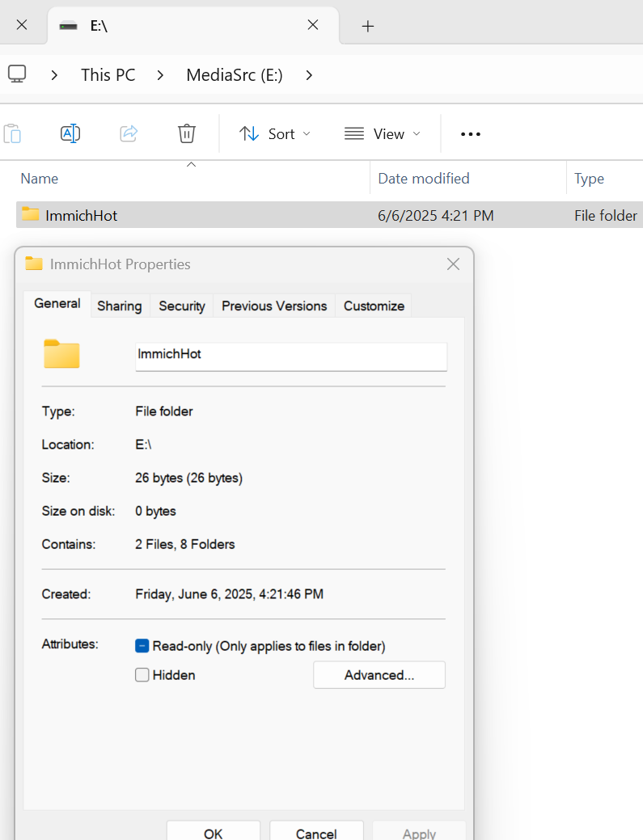Toggle the Read-only attribute checkbox
This screenshot has height=840, width=643.
pos(142,646)
